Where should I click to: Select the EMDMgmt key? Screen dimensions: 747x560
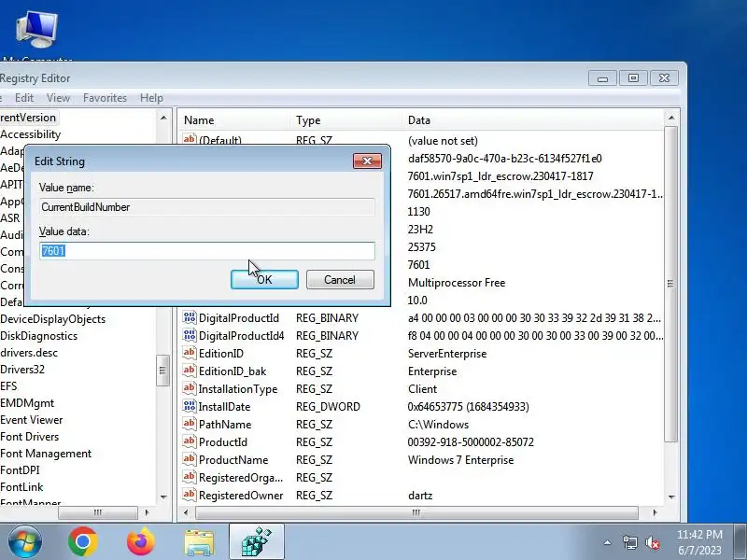pos(27,403)
